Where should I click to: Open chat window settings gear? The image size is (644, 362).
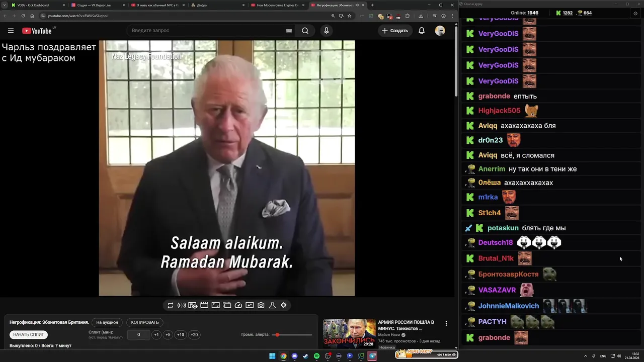[x=635, y=13]
